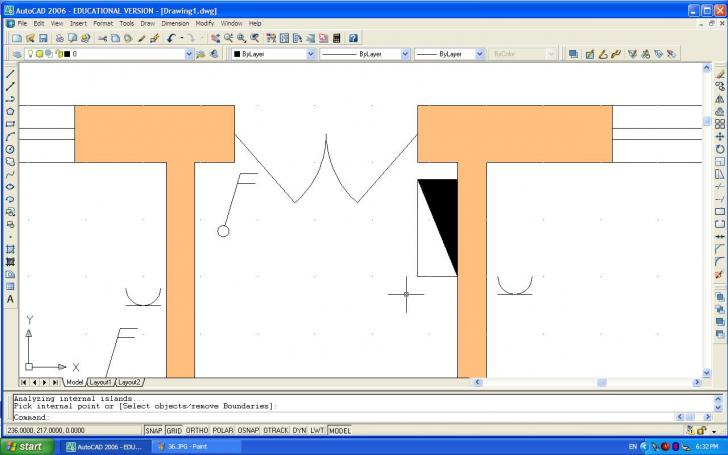Toggle GRID display in status bar
This screenshot has height=455, width=728.
(174, 430)
